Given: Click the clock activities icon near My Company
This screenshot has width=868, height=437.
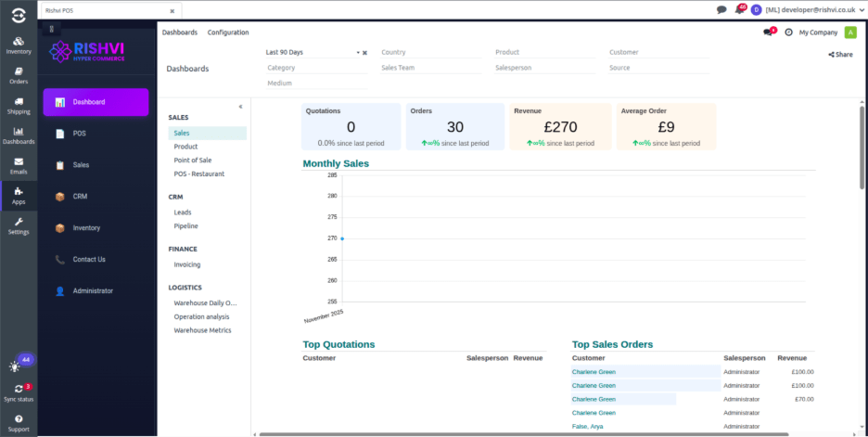Looking at the screenshot, I should (788, 32).
